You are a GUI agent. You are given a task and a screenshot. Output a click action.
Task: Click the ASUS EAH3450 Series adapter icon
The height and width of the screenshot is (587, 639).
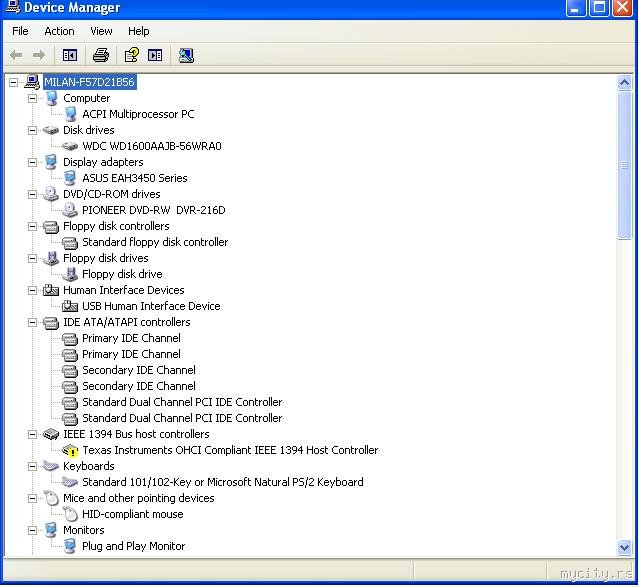click(x=70, y=178)
